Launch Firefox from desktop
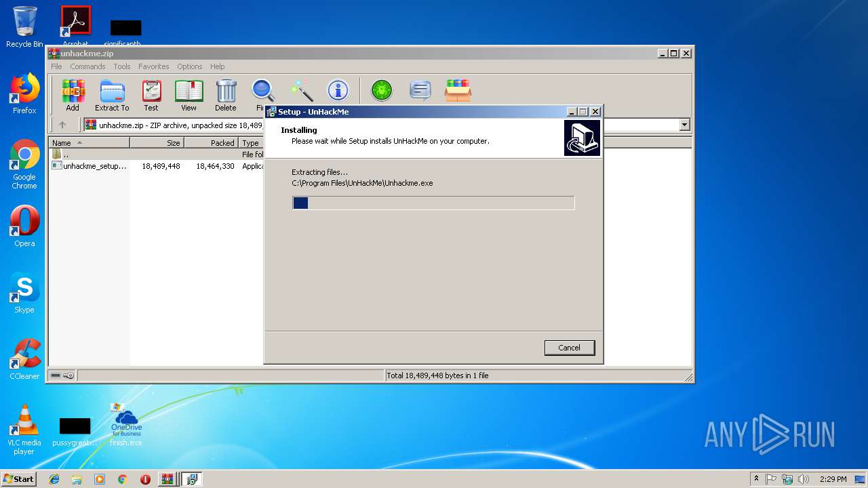This screenshot has height=488, width=868. 24,94
